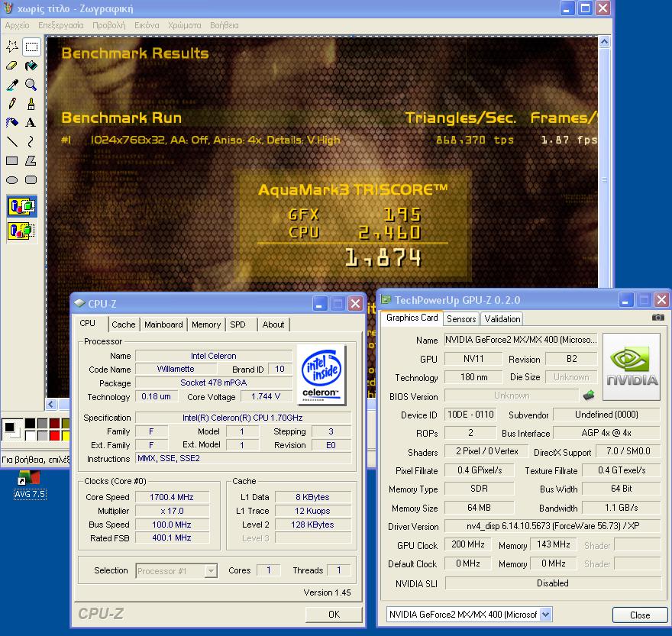
Task: Click the Instructions value MMX, SSE, SSE2
Action: click(243, 458)
